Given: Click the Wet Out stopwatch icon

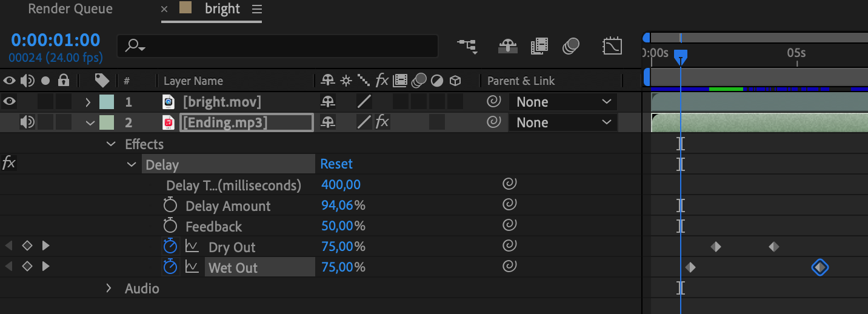Looking at the screenshot, I should [x=170, y=267].
